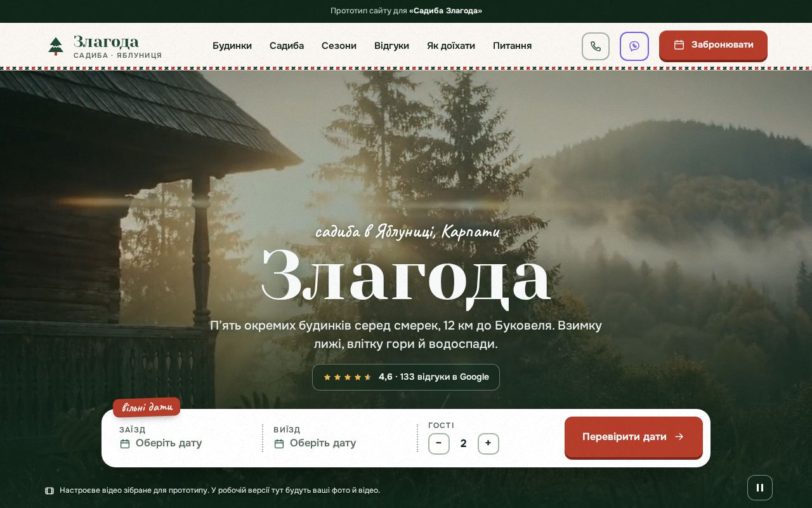Screen dimensions: 812x508
Task: Decrease guest count with minus button
Action: click(x=438, y=443)
